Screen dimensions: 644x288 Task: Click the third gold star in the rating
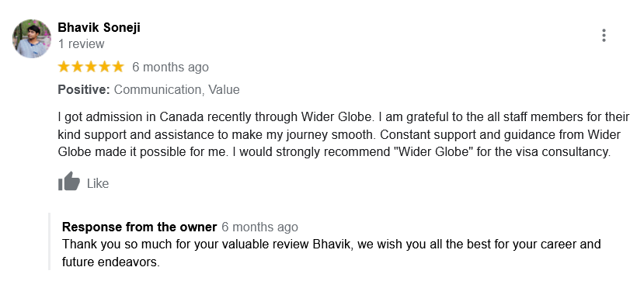(x=91, y=67)
